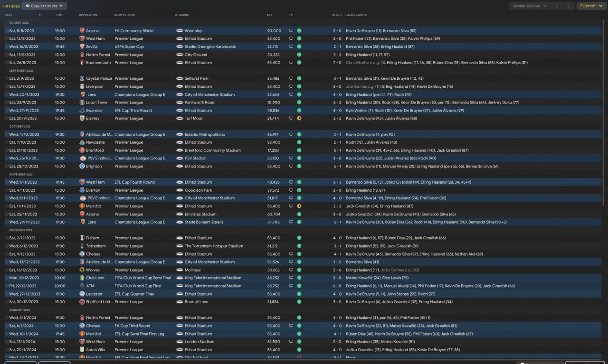Click the Arsenal badge in the 5/8/2023 row
Viewport: 608px width, 364px height.
pos(82,31)
